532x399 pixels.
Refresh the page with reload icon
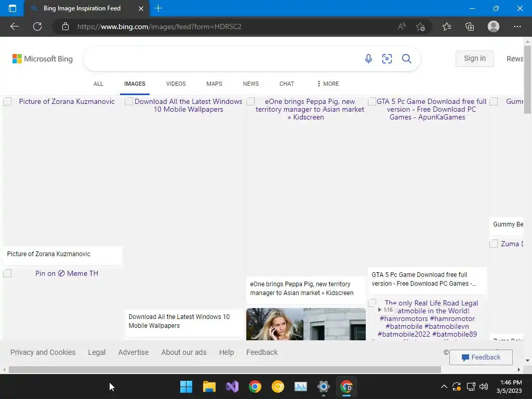click(x=37, y=26)
